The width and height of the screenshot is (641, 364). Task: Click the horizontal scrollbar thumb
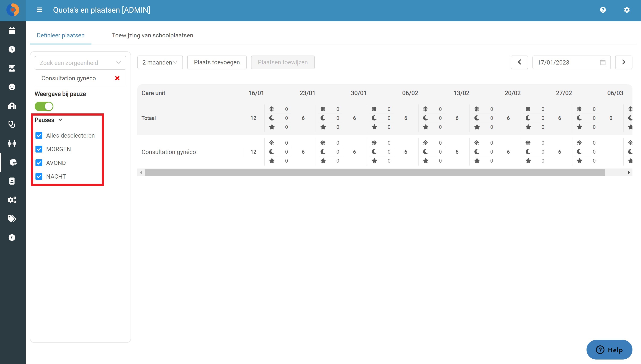[375, 173]
